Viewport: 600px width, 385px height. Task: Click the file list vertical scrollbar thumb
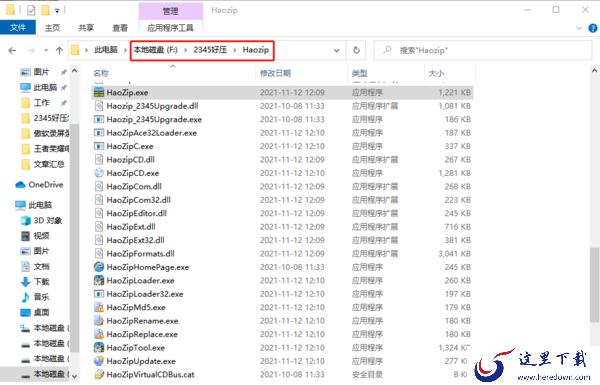pyautogui.click(x=594, y=284)
